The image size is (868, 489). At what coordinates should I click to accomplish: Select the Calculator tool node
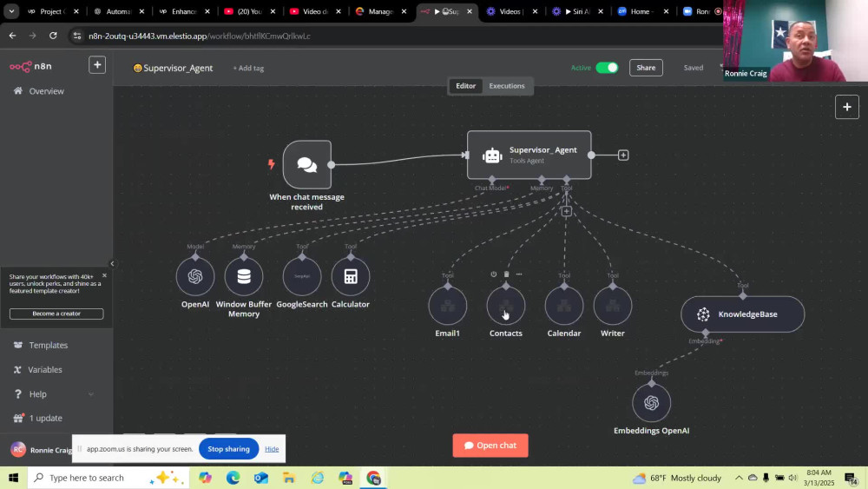[x=351, y=276]
